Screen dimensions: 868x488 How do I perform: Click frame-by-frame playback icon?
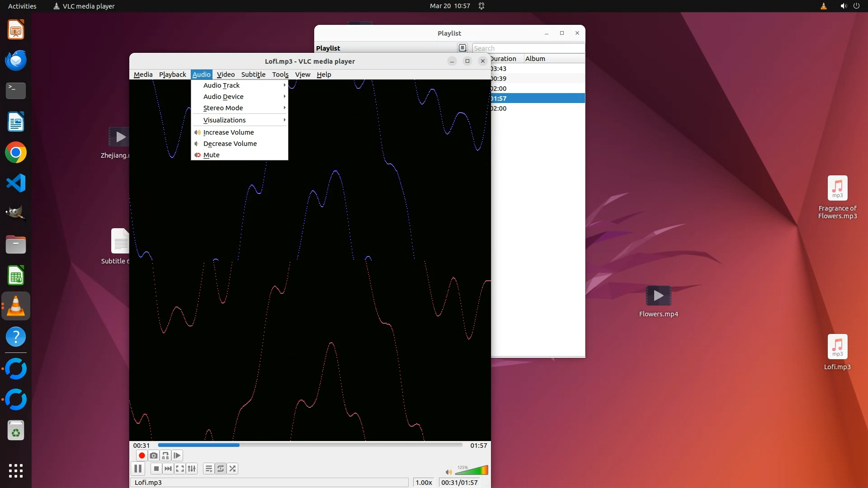tap(177, 455)
